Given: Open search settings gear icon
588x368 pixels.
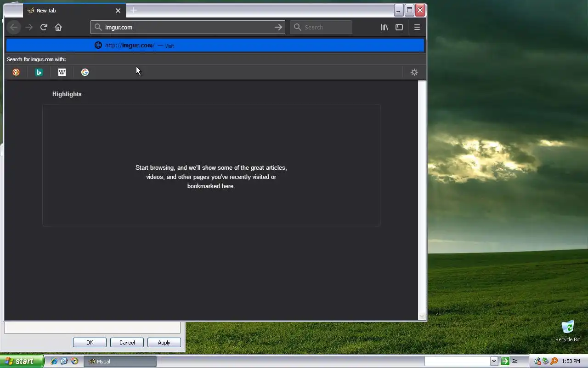Looking at the screenshot, I should 414,72.
